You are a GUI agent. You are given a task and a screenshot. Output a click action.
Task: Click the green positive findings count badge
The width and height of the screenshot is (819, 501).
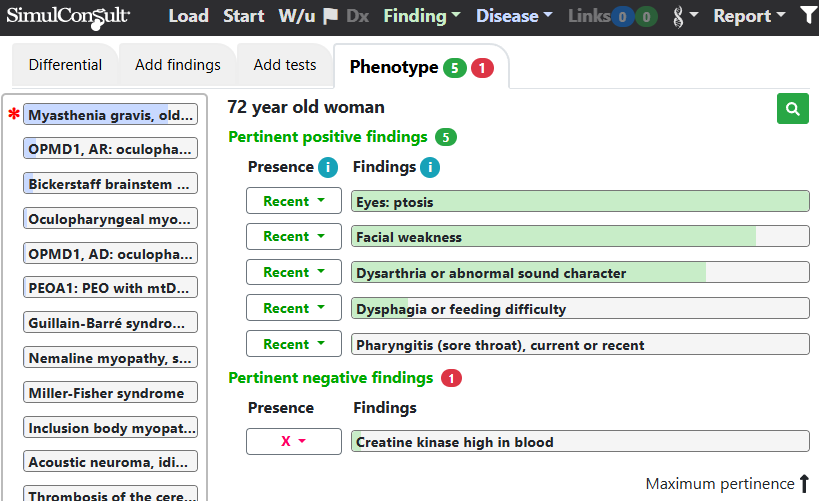tap(446, 137)
